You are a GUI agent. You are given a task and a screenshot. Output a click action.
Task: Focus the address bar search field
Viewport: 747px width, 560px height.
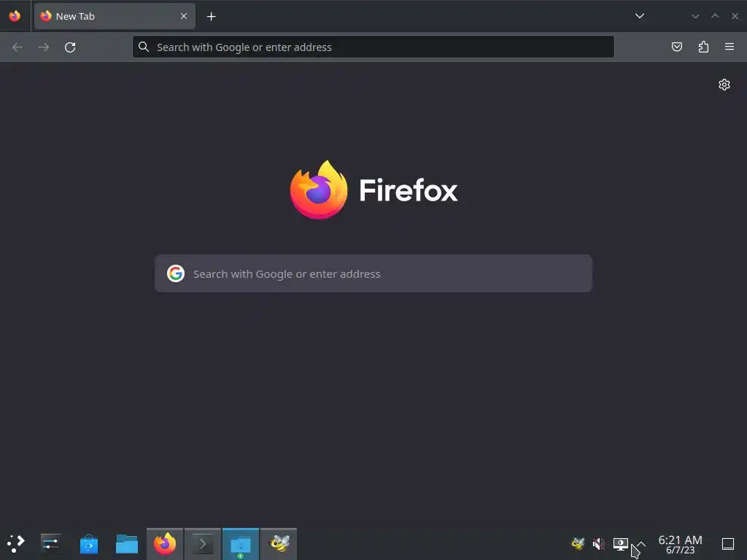point(373,47)
